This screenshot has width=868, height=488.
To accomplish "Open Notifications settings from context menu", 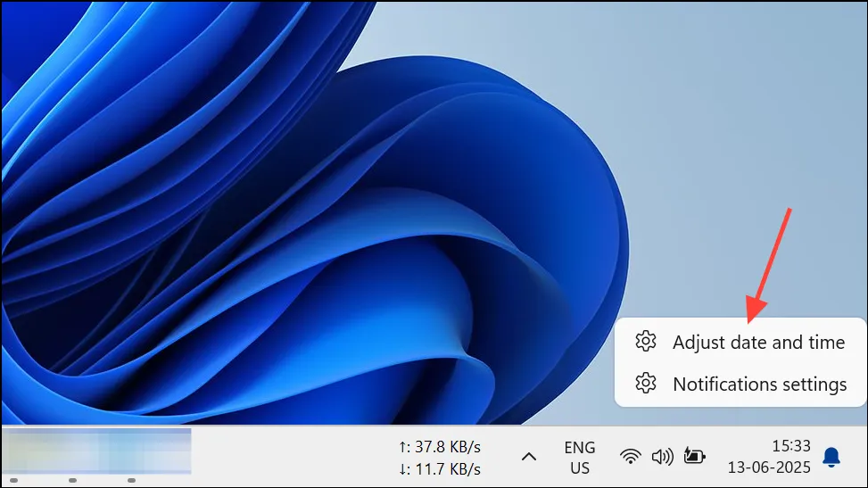I will click(740, 384).
